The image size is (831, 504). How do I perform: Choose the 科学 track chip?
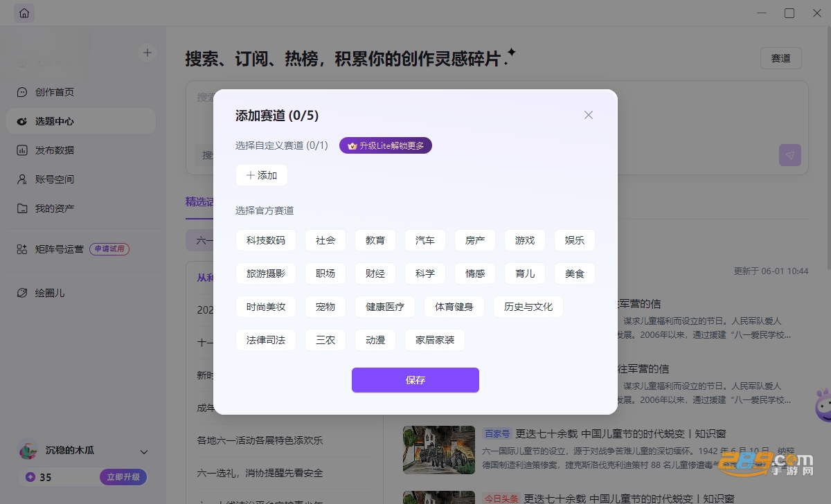coord(425,273)
